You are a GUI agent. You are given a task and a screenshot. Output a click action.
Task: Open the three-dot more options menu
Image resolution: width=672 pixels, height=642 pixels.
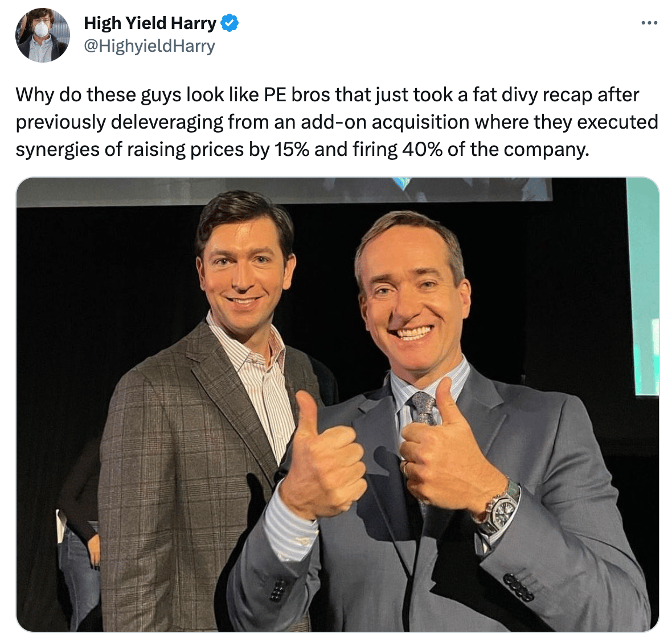click(x=649, y=23)
